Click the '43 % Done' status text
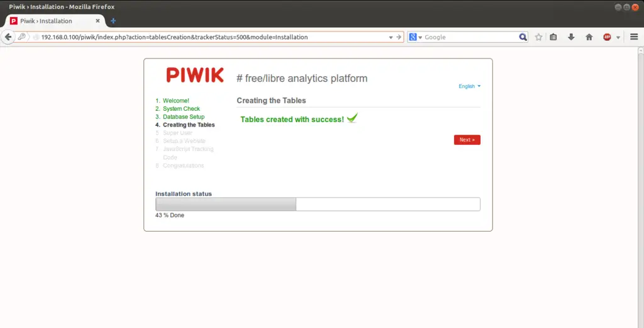 tap(170, 215)
